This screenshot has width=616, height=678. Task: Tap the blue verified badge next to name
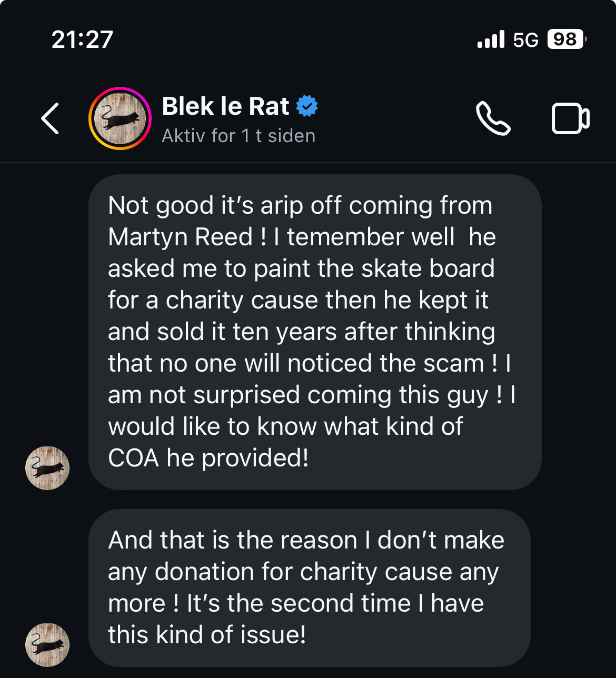point(307,106)
